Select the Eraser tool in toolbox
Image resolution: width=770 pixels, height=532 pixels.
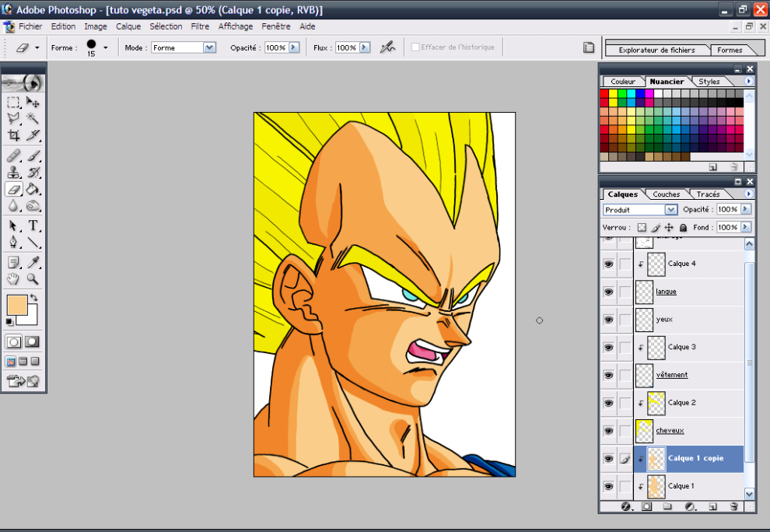pos(13,189)
